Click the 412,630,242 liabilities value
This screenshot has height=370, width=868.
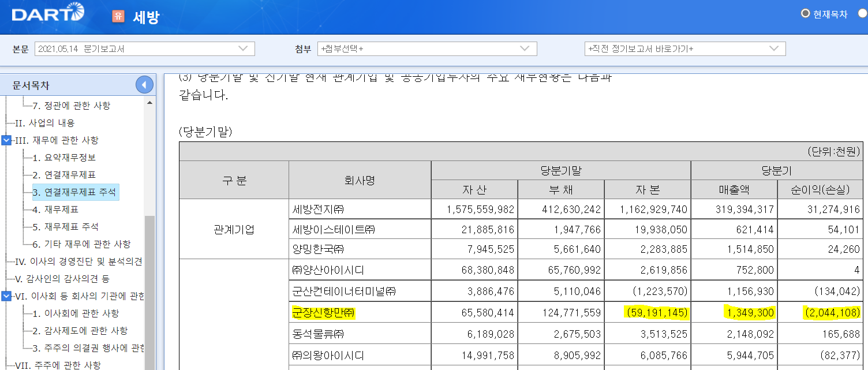(x=573, y=209)
